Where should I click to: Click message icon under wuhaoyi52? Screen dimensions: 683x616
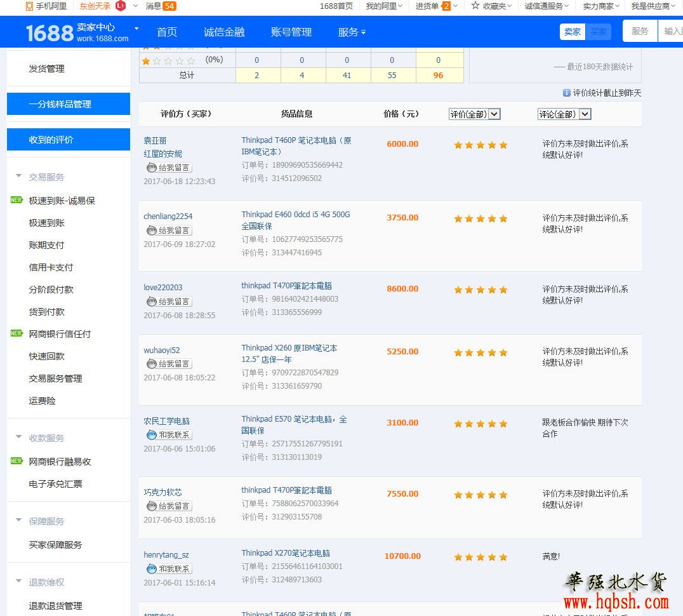(152, 363)
